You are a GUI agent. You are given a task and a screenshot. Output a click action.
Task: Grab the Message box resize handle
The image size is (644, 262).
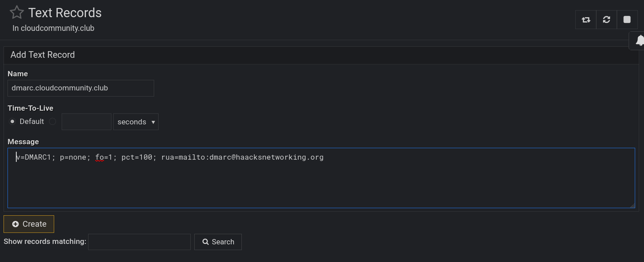[632, 205]
